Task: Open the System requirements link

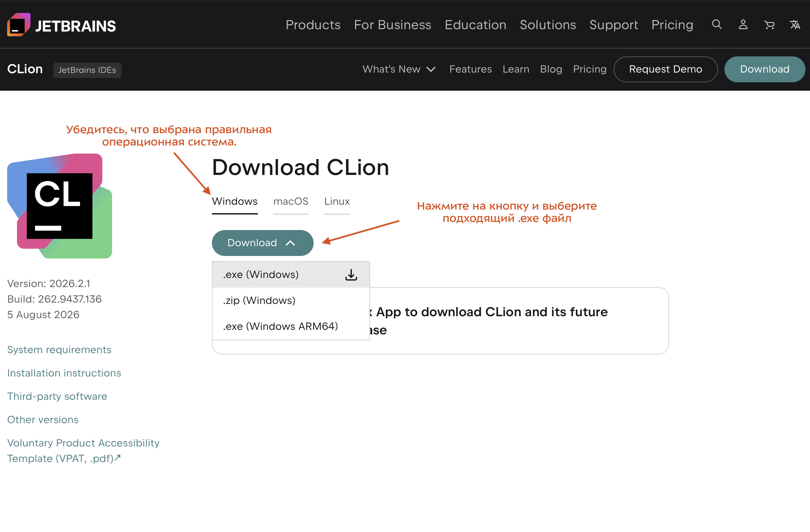Action: tap(59, 350)
